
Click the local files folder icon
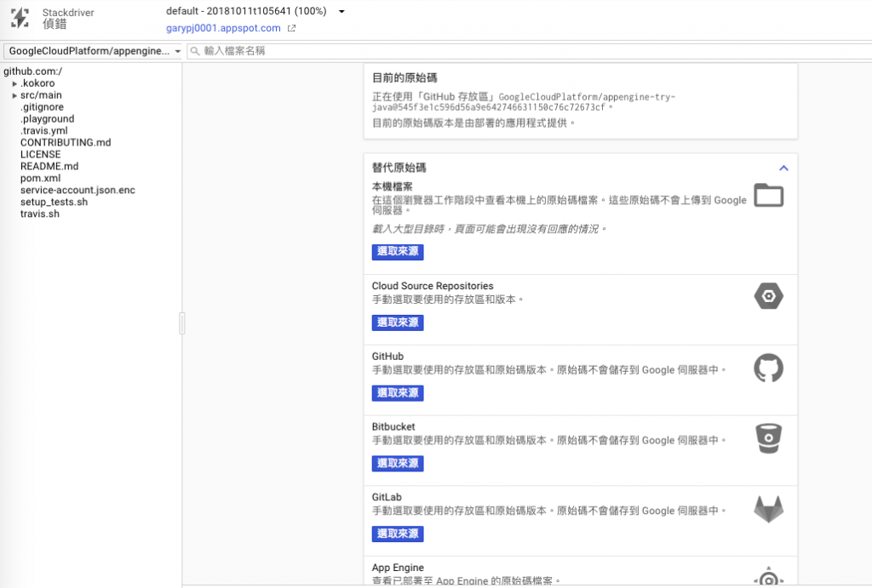769,195
